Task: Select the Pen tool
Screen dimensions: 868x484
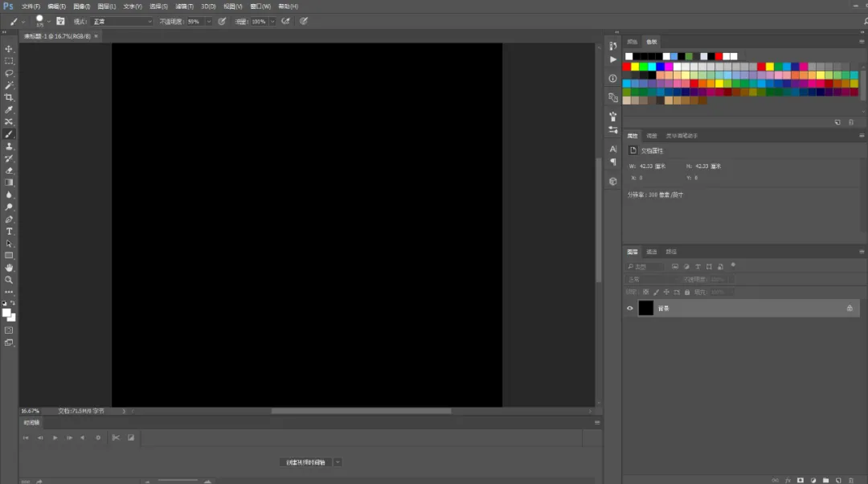Action: click(9, 219)
